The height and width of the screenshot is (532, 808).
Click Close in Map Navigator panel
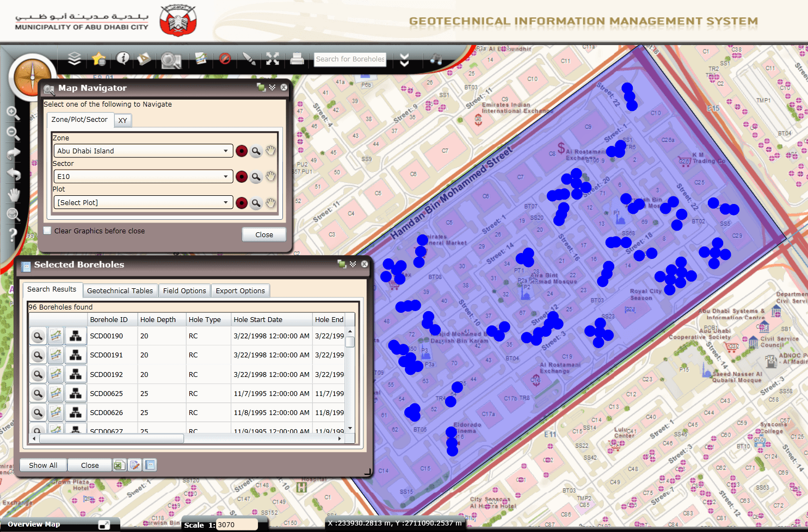pyautogui.click(x=264, y=234)
